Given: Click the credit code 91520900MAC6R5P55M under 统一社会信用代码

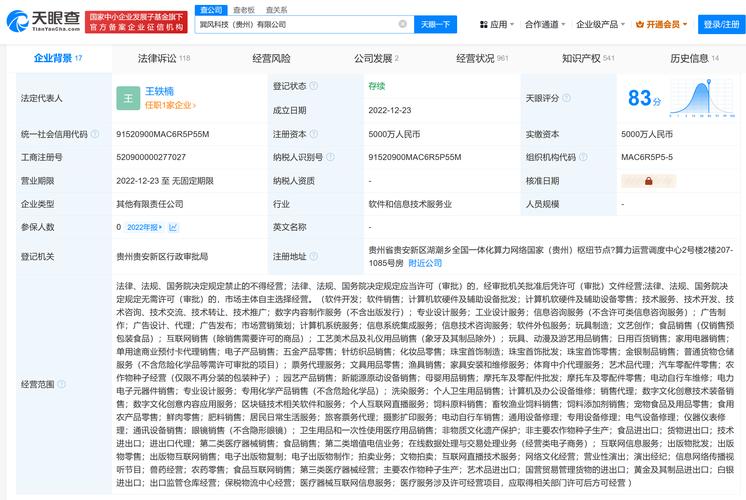Looking at the screenshot, I should pos(163,134).
